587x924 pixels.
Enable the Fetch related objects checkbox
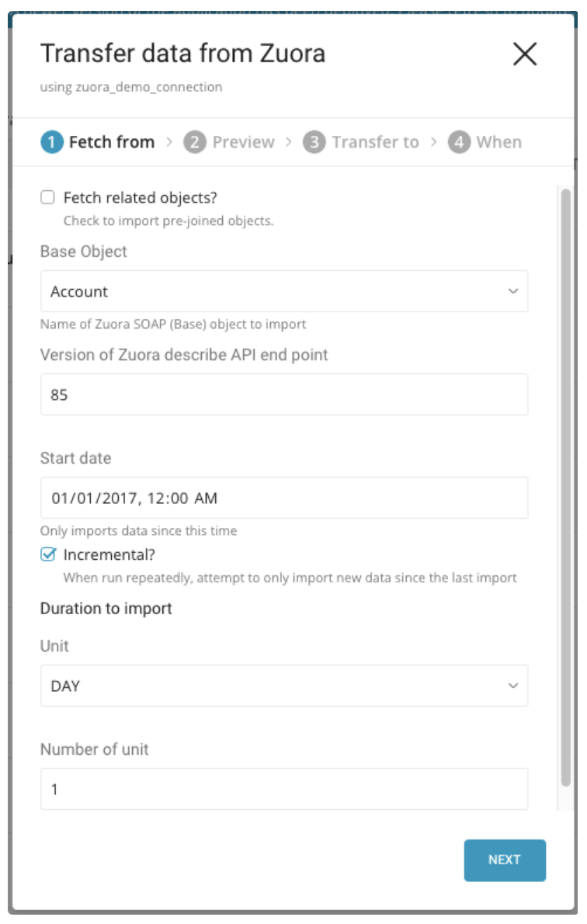(x=48, y=198)
